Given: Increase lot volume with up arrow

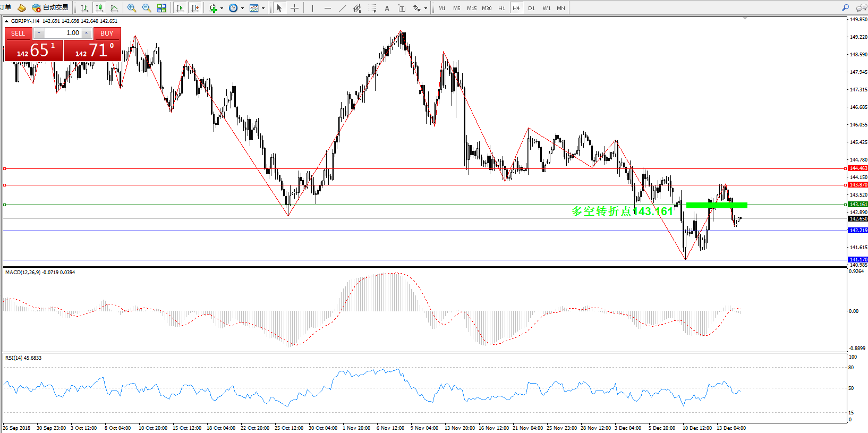Looking at the screenshot, I should 86,33.
